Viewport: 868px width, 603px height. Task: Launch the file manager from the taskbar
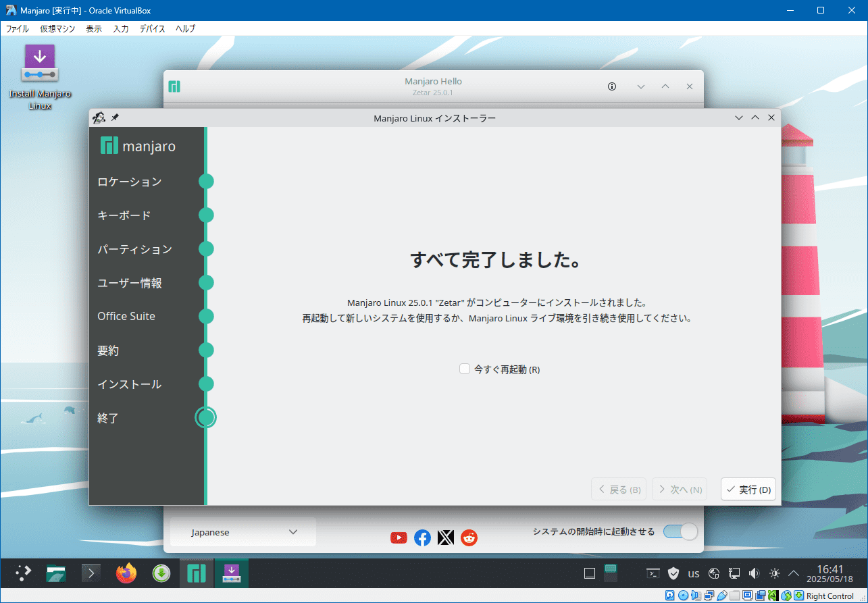[56, 573]
